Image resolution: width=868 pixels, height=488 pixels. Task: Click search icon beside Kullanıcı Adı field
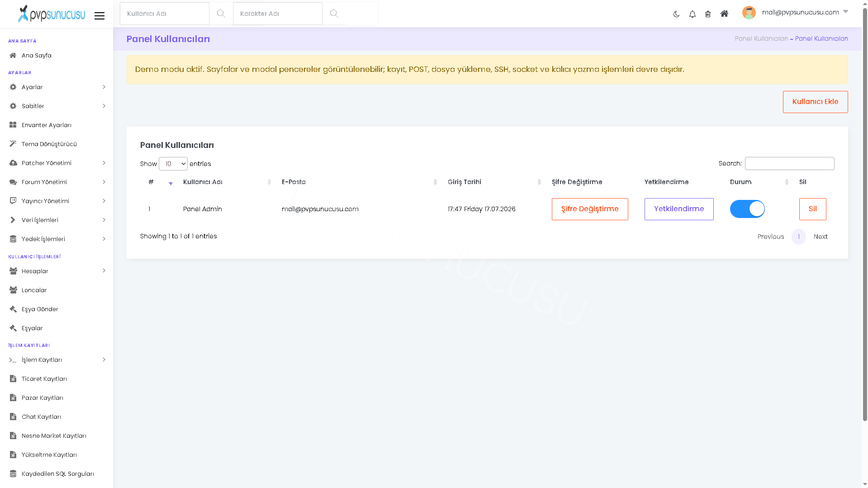[221, 14]
